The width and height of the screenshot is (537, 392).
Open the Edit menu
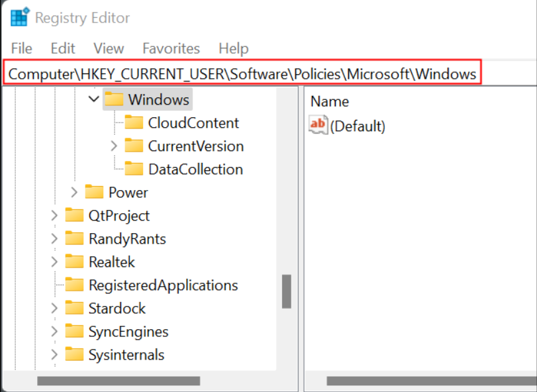pos(63,48)
